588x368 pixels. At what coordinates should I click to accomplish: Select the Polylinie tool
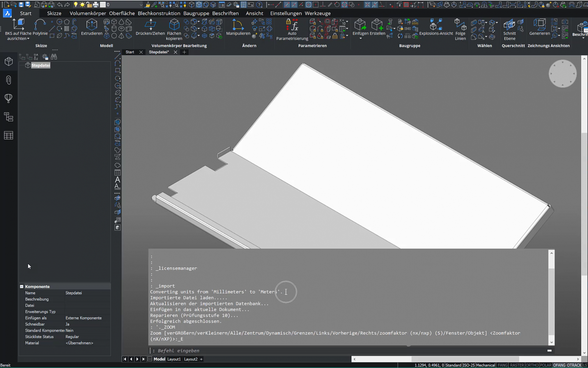(40, 28)
